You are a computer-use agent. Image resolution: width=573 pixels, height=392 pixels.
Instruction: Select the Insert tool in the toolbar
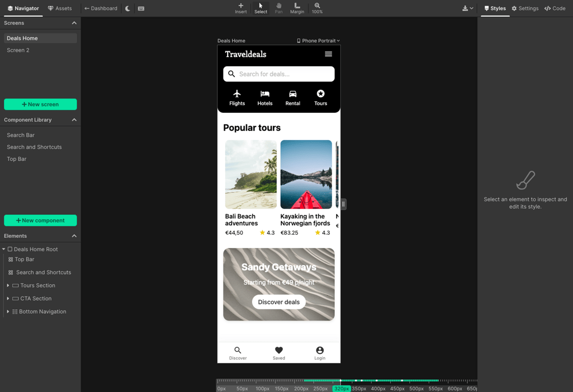click(240, 8)
